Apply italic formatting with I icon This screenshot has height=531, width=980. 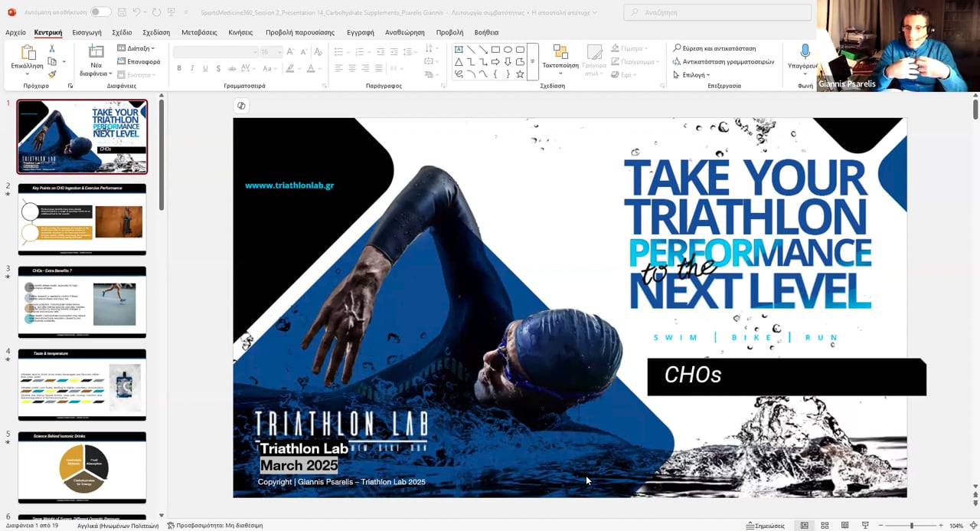pyautogui.click(x=192, y=68)
